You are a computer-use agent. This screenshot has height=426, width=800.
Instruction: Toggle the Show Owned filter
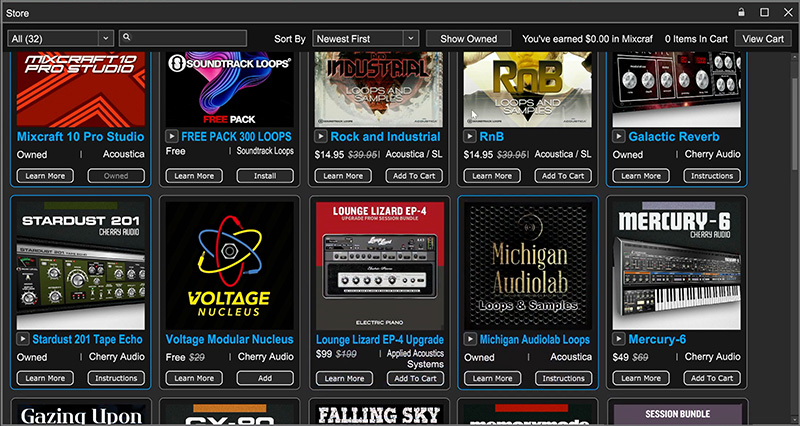468,38
